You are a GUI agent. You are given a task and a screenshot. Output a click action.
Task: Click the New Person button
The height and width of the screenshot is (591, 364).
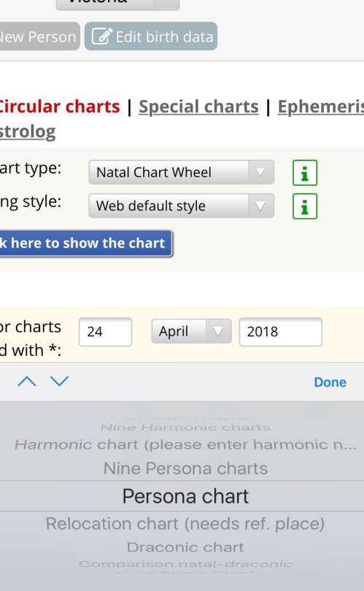[x=39, y=36]
